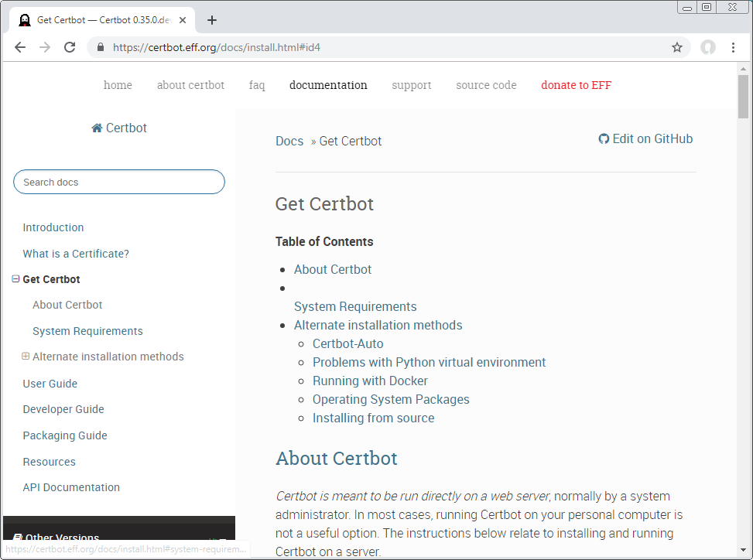Image resolution: width=753 pixels, height=560 pixels.
Task: Open the Chrome three-dot menu
Action: tap(733, 47)
